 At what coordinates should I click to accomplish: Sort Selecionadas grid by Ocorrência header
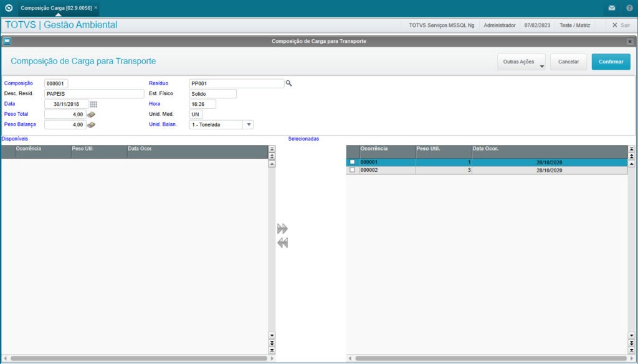388,152
